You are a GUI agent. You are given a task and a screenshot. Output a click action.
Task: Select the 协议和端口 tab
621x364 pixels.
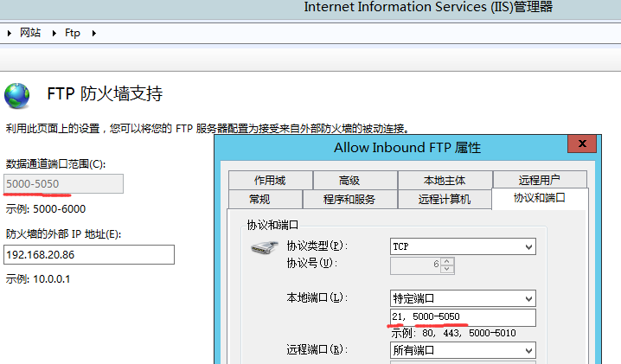tap(540, 198)
